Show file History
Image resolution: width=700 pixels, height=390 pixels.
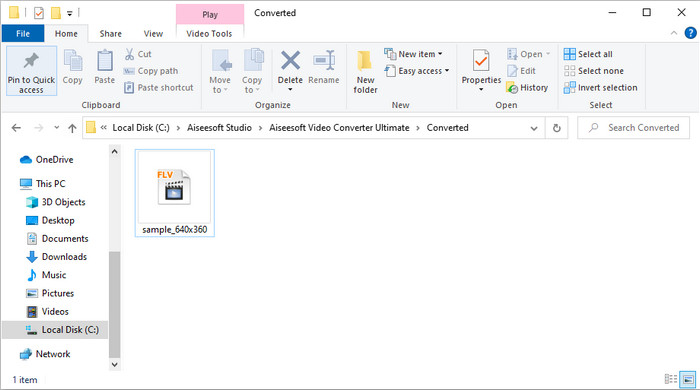click(527, 87)
